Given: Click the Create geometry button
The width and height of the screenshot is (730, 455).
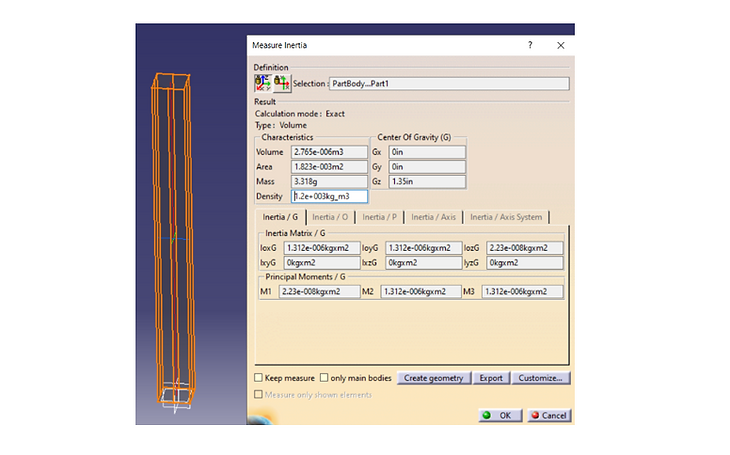Looking at the screenshot, I should pyautogui.click(x=434, y=378).
